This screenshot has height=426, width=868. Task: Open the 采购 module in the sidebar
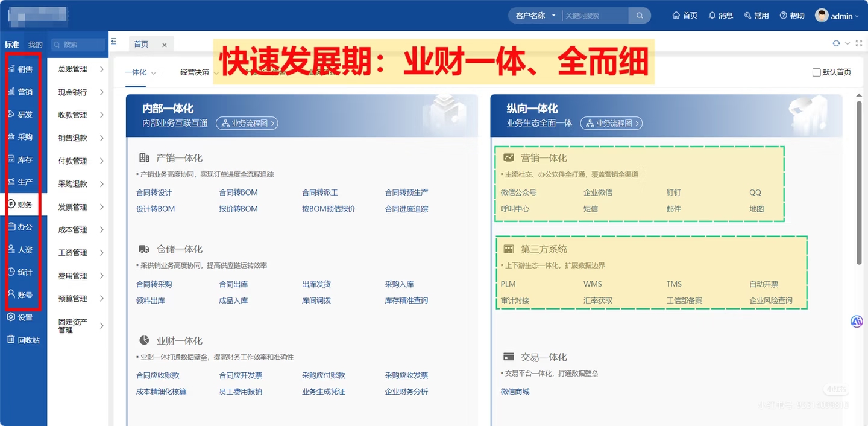[20, 137]
